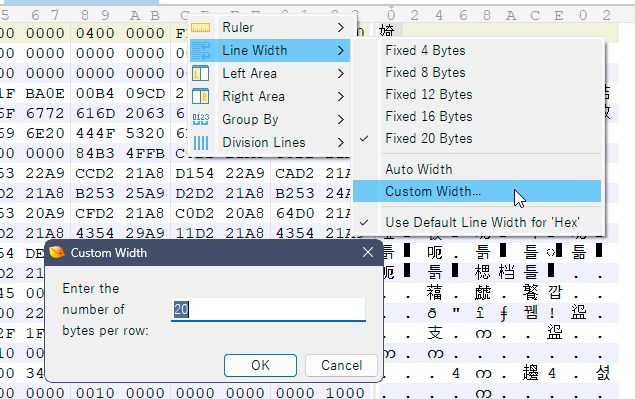Open the Division Lines submenu
The width and height of the screenshot is (635, 399).
tap(270, 143)
